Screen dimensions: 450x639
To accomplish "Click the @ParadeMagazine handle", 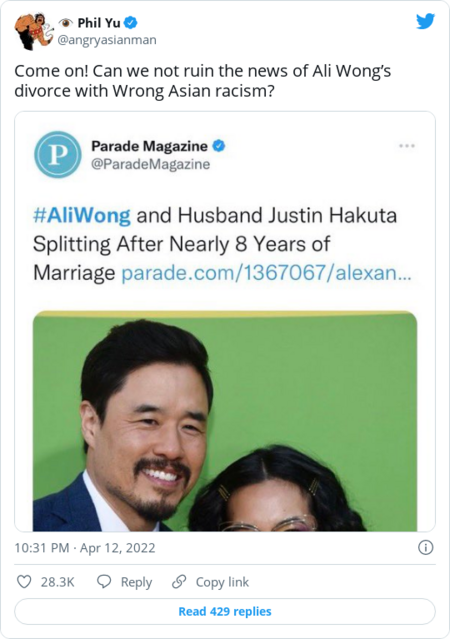I will pos(150,164).
